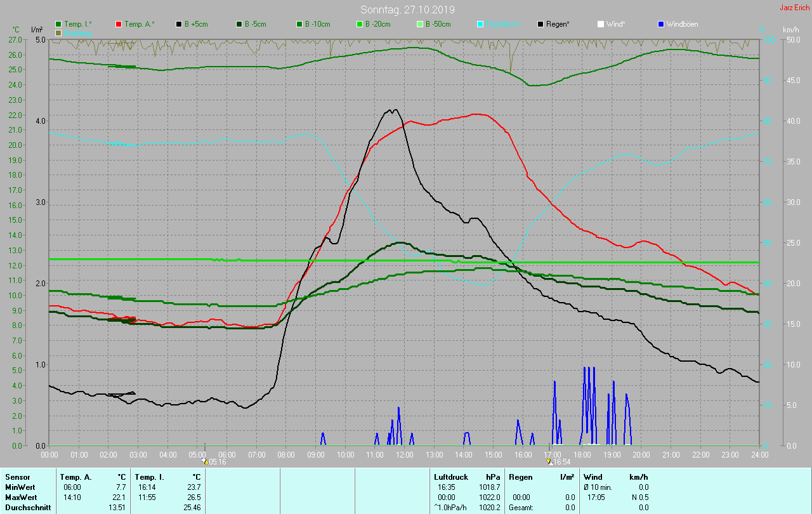This screenshot has width=812, height=514.
Task: Click the Jarz Erich label
Action: coord(794,8)
